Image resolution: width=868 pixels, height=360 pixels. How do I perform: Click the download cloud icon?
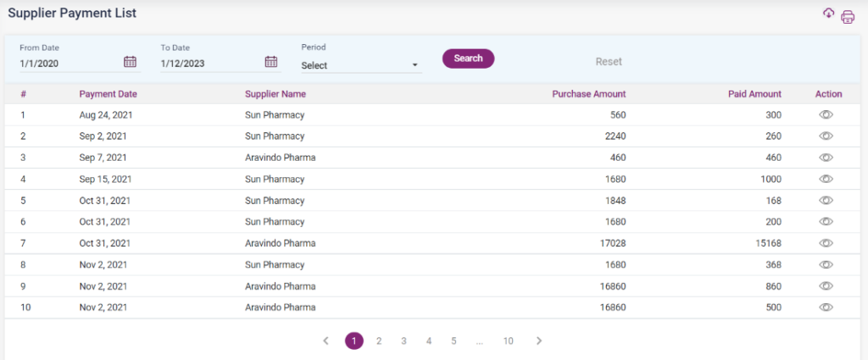coord(829,14)
